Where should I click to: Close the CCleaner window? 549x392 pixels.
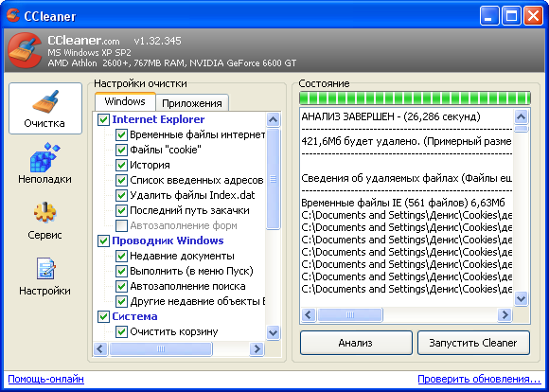pos(533,16)
